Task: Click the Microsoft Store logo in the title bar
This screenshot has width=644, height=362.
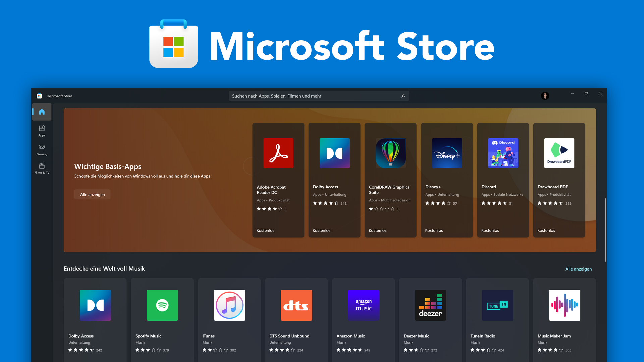Action: (40, 96)
